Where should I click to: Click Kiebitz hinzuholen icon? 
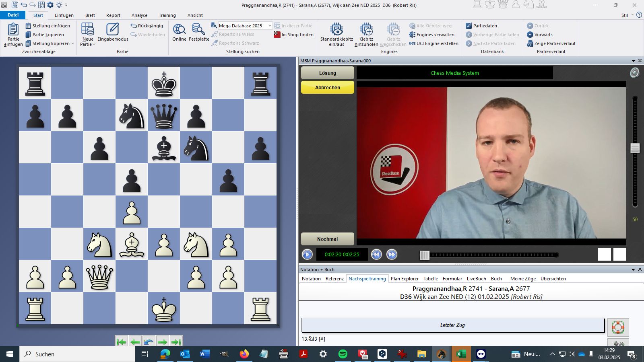366,30
